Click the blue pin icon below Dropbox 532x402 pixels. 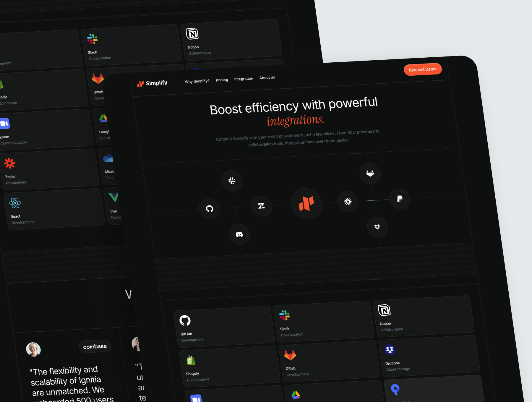click(395, 389)
